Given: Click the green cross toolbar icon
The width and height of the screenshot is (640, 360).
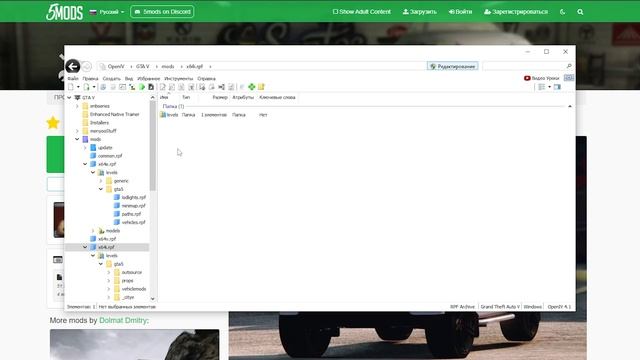Looking at the screenshot, I should point(251,87).
